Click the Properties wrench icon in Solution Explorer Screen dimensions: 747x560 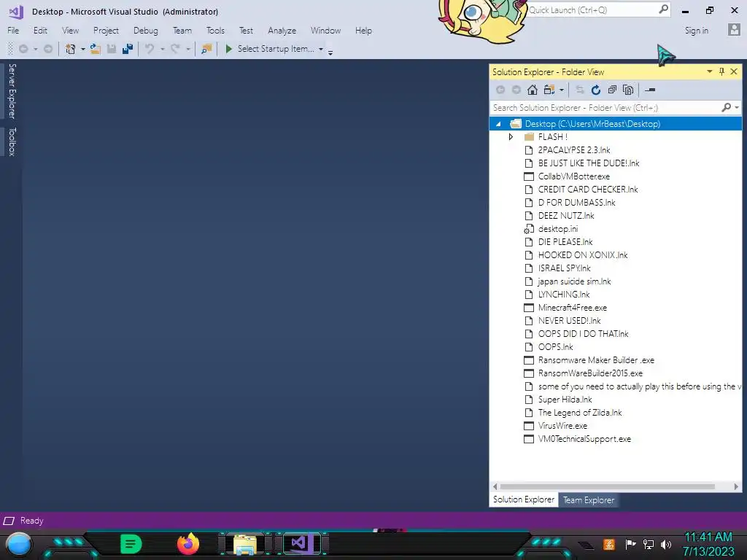click(x=650, y=90)
